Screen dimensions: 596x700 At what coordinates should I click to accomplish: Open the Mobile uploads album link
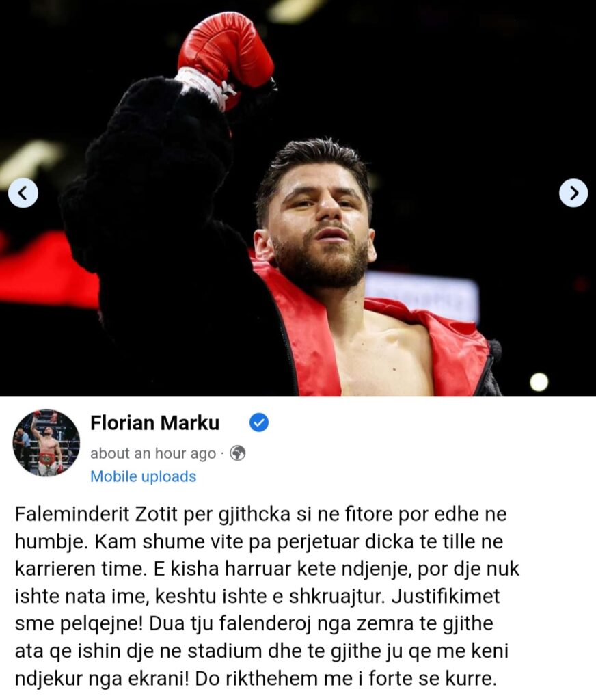tap(144, 476)
